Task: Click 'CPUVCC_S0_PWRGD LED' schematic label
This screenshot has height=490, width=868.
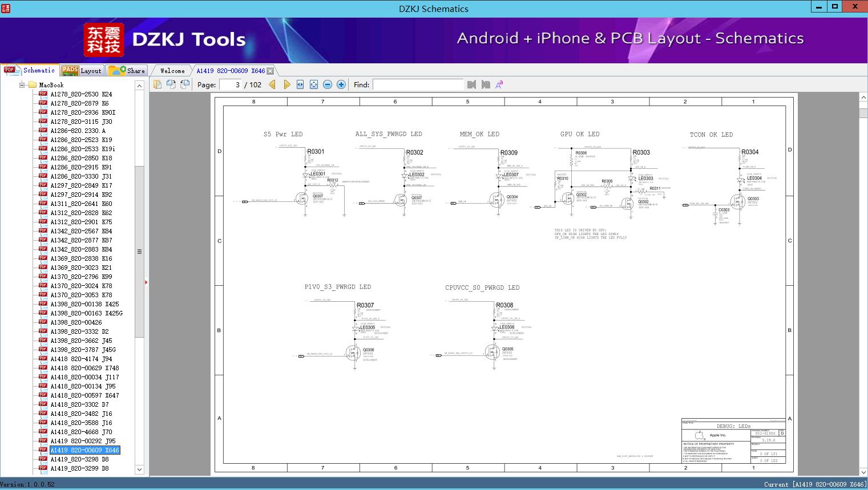Action: tap(482, 287)
